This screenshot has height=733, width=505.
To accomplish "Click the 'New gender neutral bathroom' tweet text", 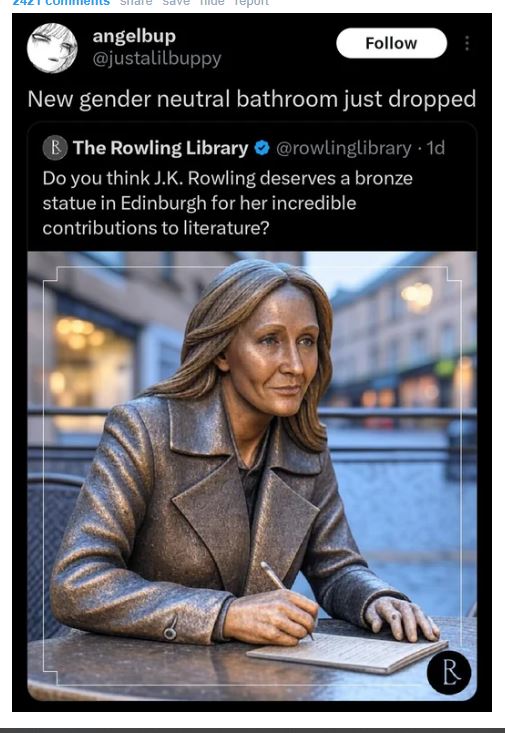I will pyautogui.click(x=252, y=99).
